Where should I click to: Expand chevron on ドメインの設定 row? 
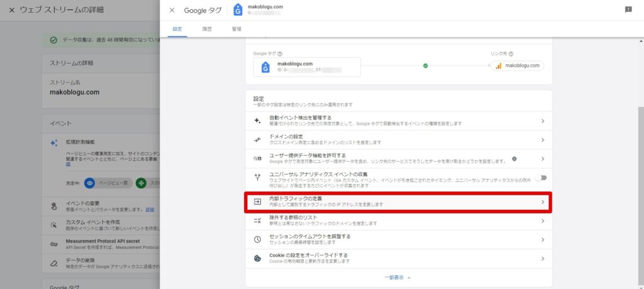543,140
